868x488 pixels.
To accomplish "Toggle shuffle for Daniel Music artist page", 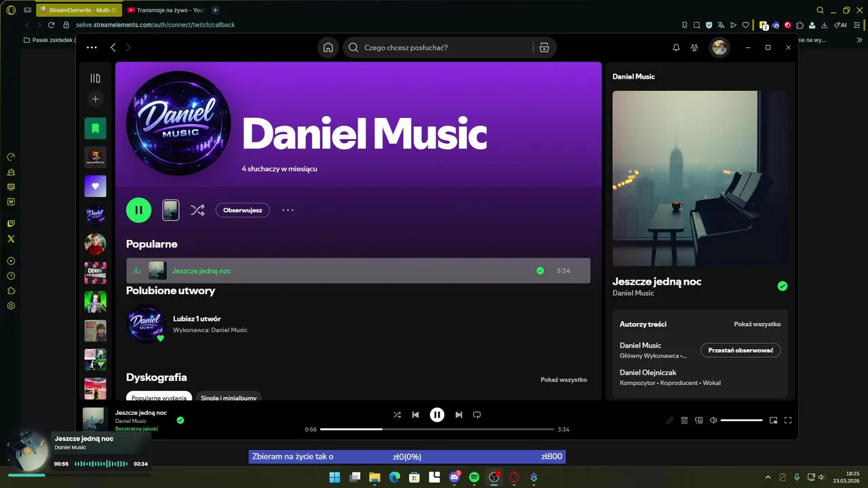I will tap(197, 210).
